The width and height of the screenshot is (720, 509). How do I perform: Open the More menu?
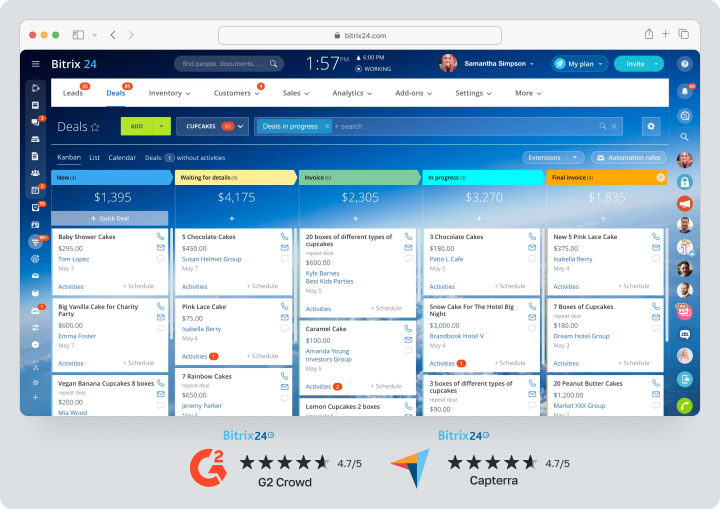point(528,93)
